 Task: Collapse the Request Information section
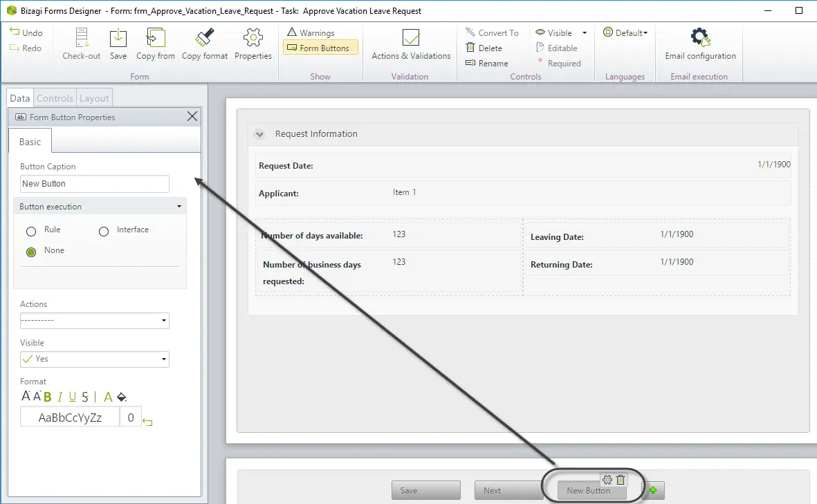coord(259,134)
